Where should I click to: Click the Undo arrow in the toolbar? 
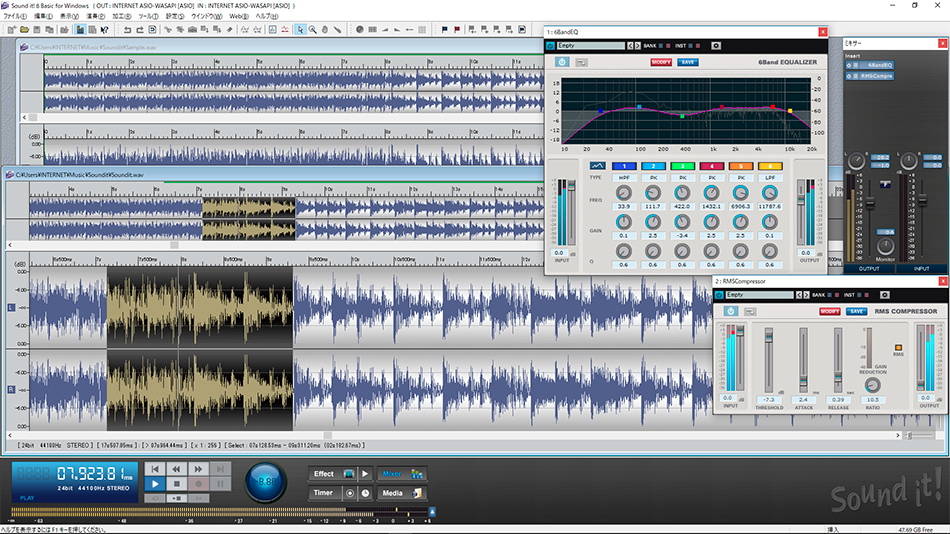[127, 29]
